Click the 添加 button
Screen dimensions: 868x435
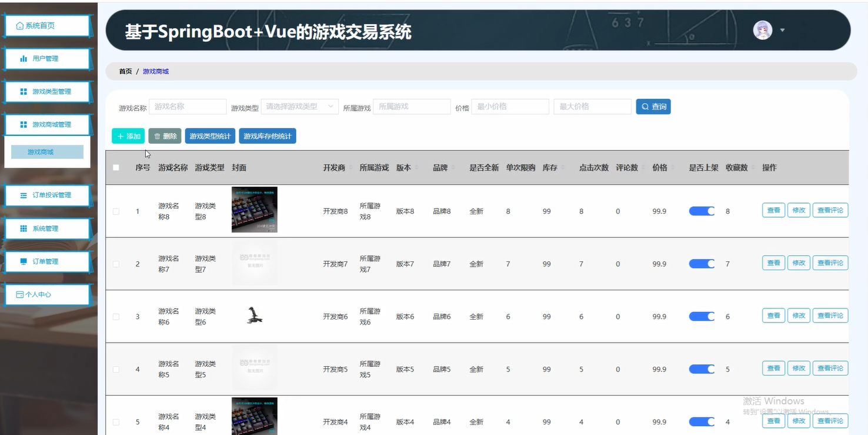pos(128,136)
